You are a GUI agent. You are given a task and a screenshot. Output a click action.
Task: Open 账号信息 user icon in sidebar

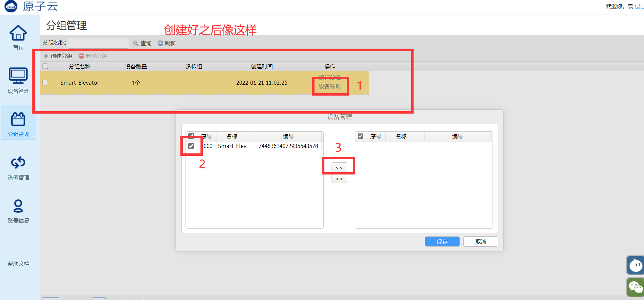(x=18, y=206)
